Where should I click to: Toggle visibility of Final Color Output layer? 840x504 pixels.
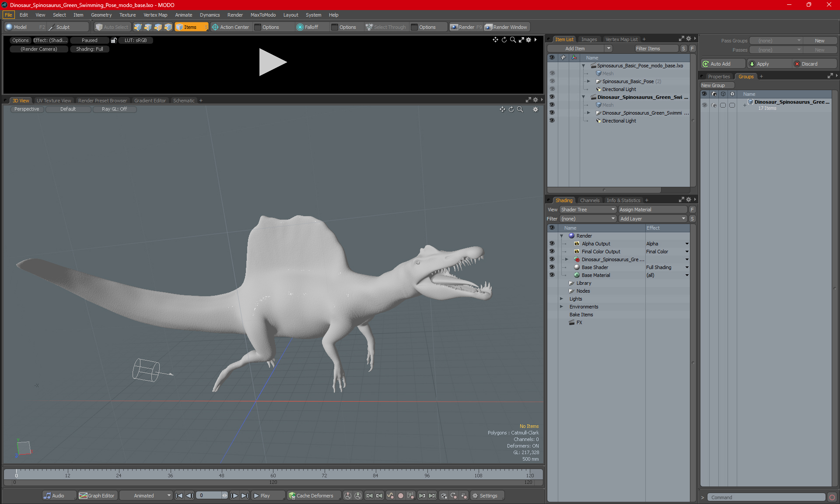click(x=552, y=252)
